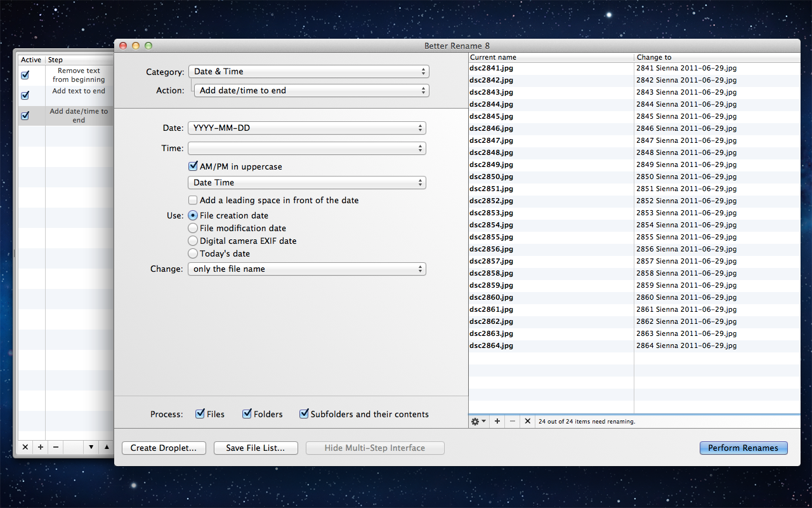
Task: Add a new step with plus in steps panel
Action: (41, 447)
